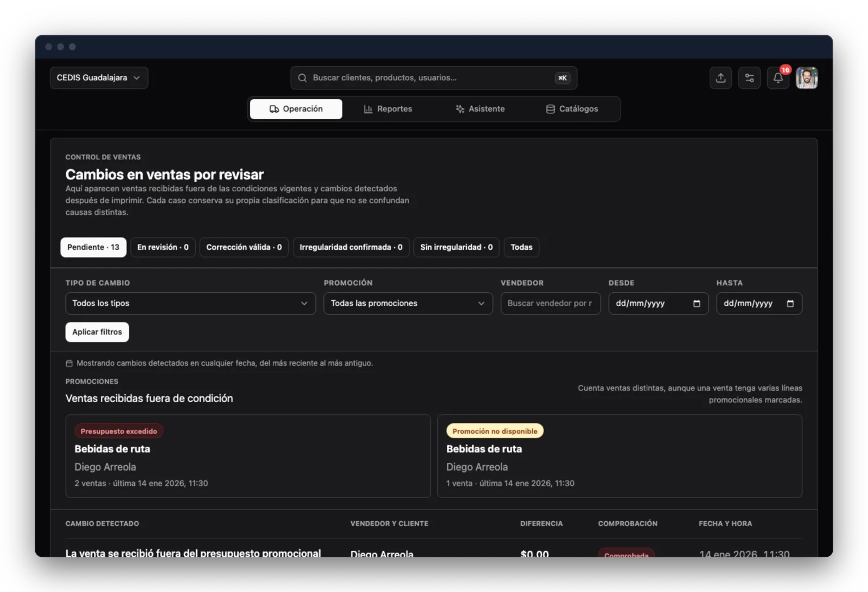
Task: Go to the Catálogos tab
Action: click(572, 109)
